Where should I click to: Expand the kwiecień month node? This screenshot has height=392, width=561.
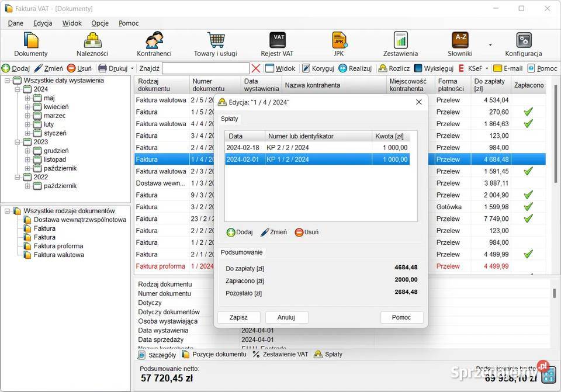click(x=27, y=106)
